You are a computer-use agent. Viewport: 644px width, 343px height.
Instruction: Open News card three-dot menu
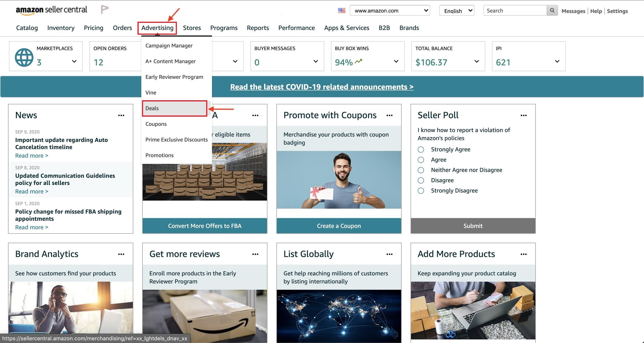pos(121,115)
